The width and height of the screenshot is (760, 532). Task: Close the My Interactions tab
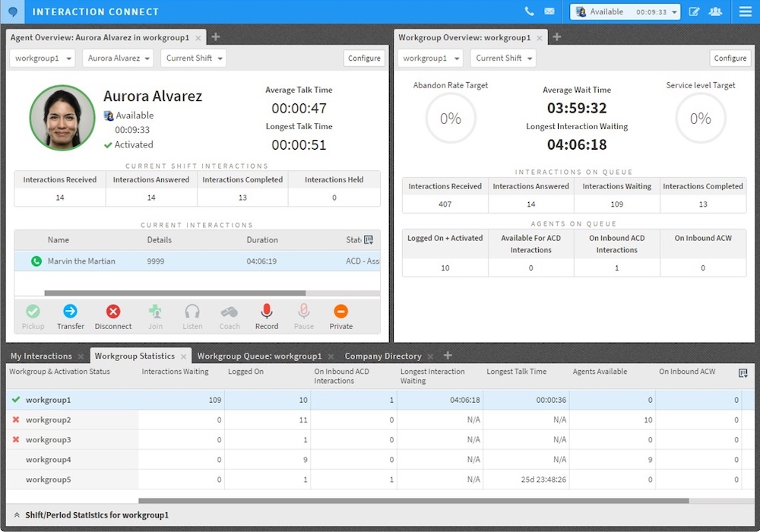81,356
